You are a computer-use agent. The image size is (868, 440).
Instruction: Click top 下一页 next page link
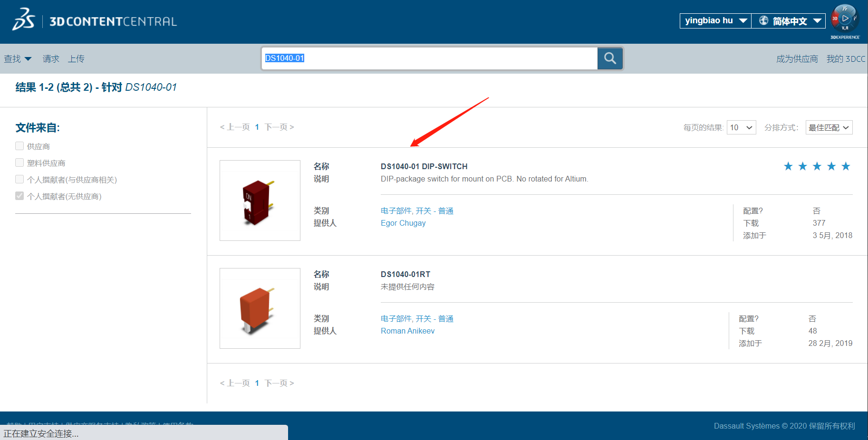coord(280,127)
